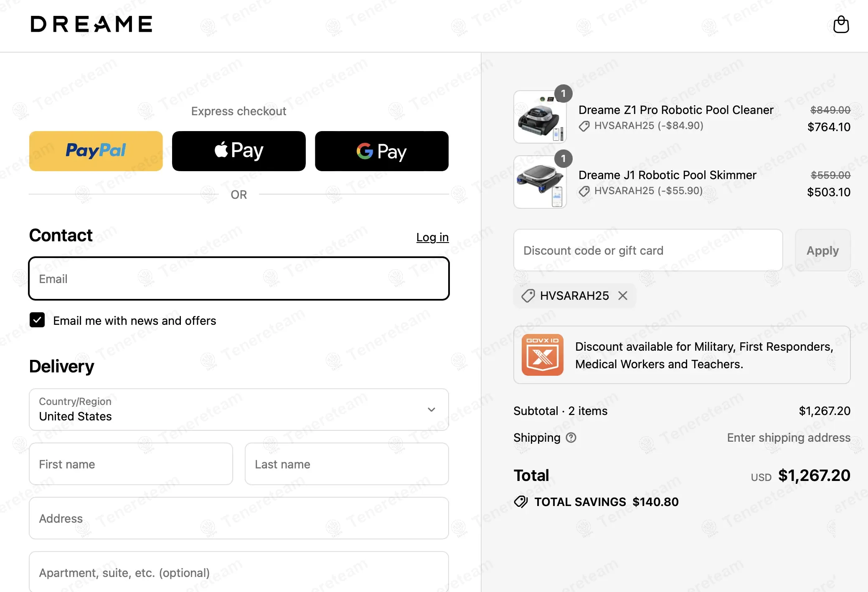Click the GOVX ID badge icon

pyautogui.click(x=542, y=355)
